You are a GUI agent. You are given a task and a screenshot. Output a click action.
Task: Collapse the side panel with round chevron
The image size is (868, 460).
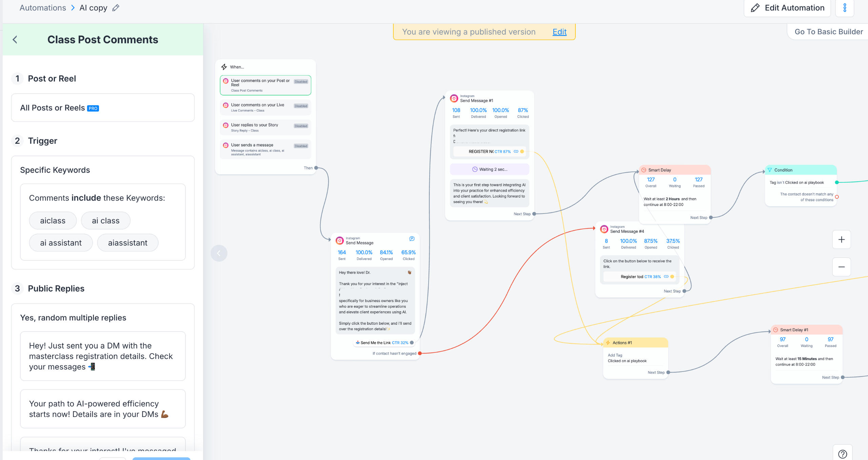click(x=219, y=253)
